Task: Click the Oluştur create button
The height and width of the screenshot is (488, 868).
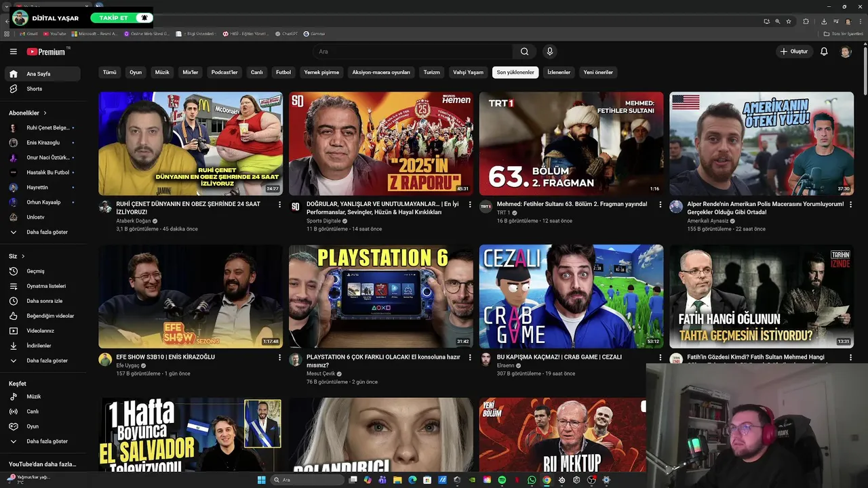Action: coord(793,52)
